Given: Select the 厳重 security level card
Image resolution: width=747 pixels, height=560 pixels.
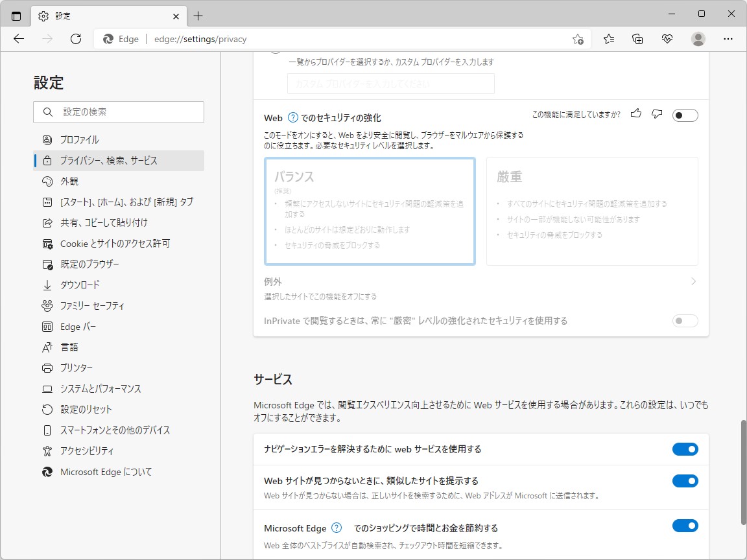Looking at the screenshot, I should [x=591, y=211].
